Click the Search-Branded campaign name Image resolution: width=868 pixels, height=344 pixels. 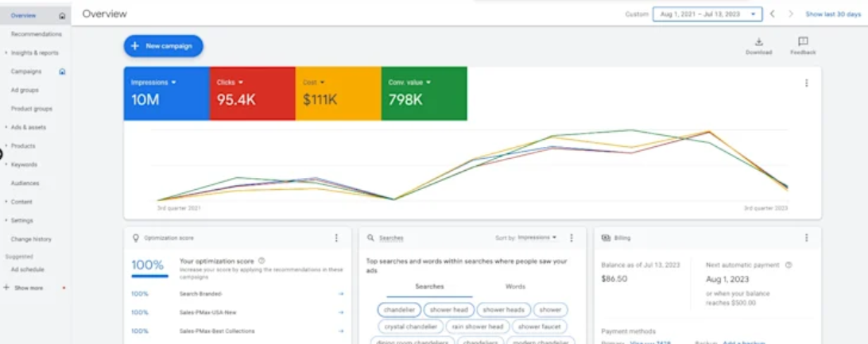(x=201, y=294)
